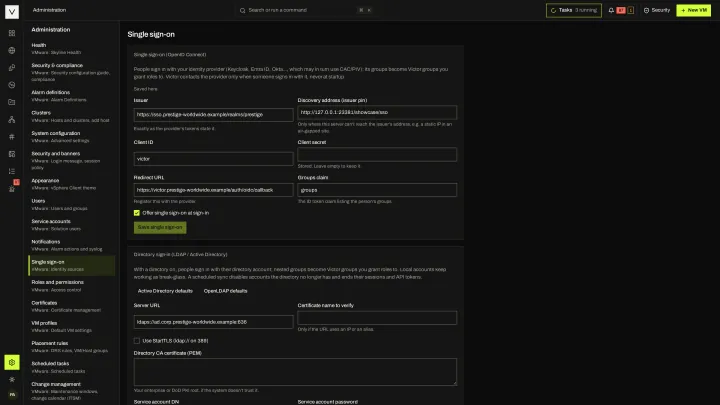Screen dimensions: 720x405
Task: Focus Directory CA certificate text area
Action: coord(295,372)
